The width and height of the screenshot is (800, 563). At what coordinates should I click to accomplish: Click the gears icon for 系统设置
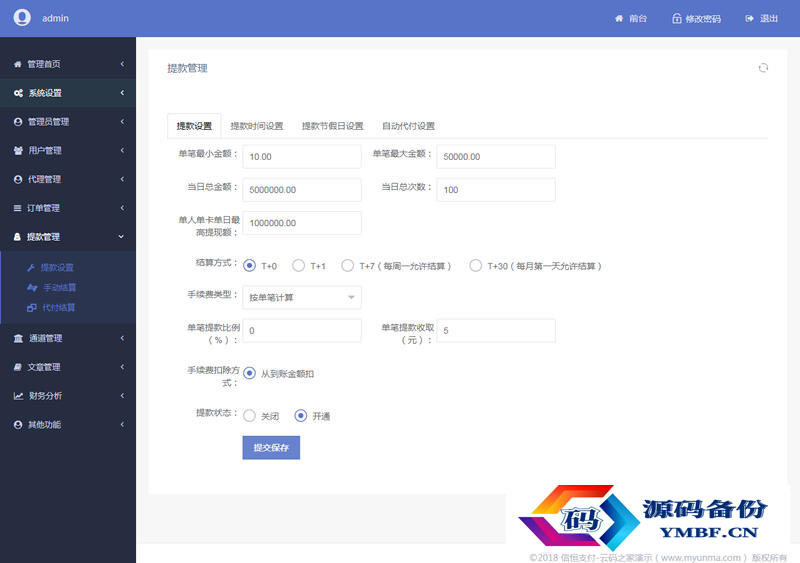18,93
